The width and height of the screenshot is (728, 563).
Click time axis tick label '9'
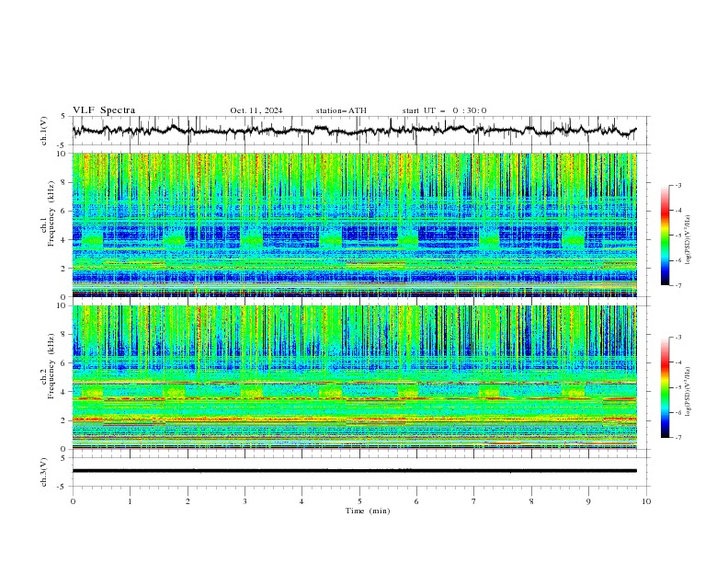[x=588, y=501]
